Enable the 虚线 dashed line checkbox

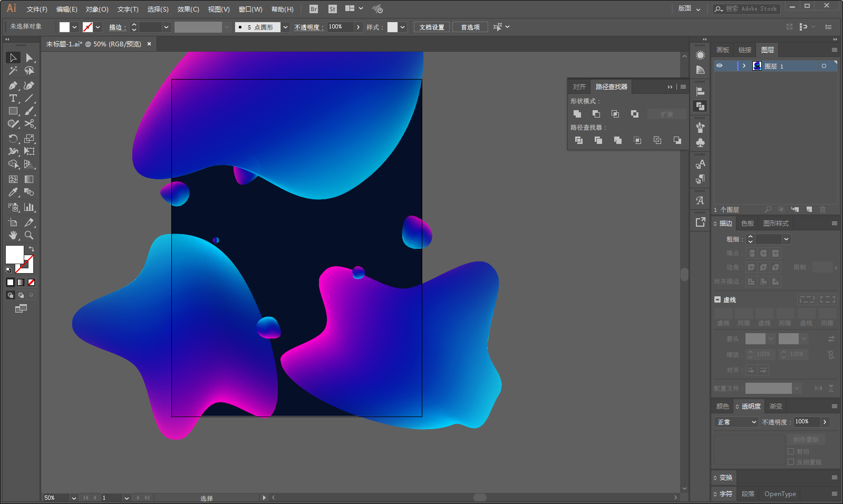(x=718, y=299)
